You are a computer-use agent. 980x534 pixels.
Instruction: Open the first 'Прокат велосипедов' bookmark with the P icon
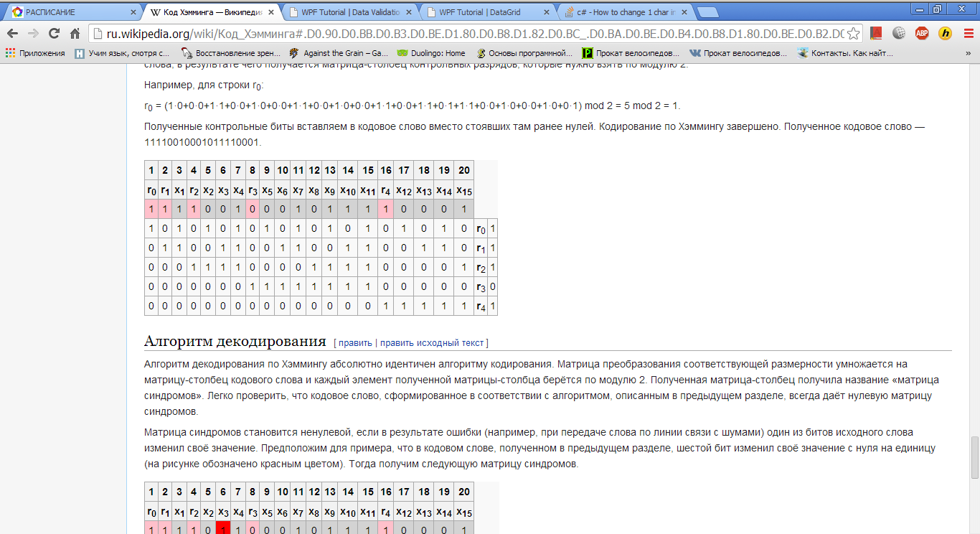click(x=631, y=53)
